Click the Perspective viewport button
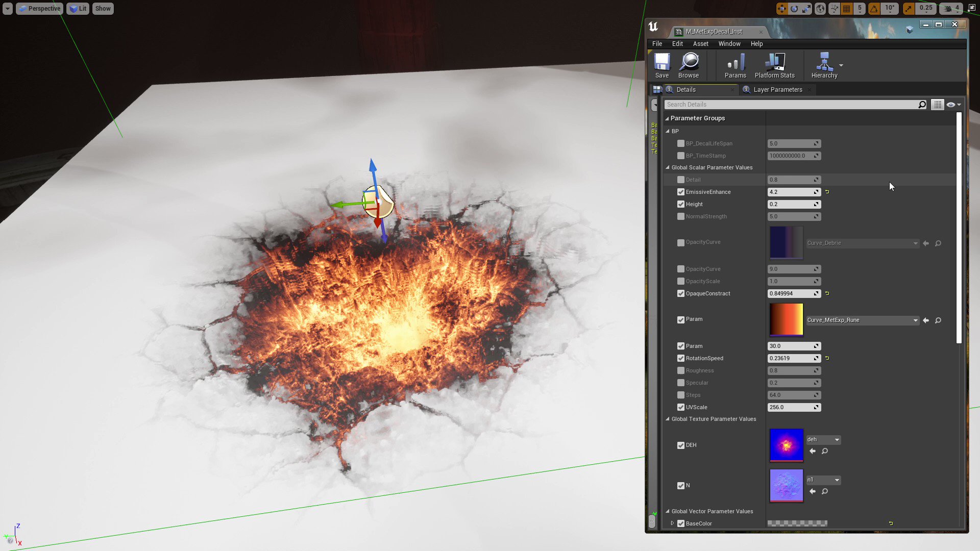 pyautogui.click(x=39, y=8)
